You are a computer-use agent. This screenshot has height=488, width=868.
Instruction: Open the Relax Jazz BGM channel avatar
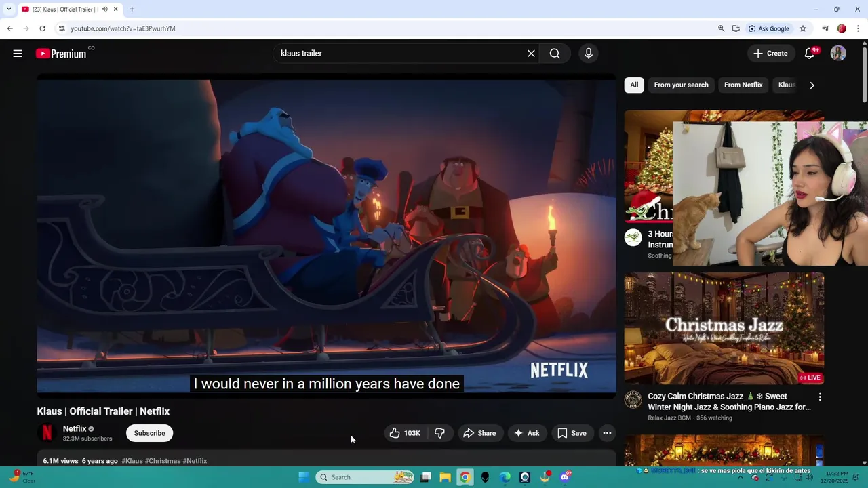point(633,400)
